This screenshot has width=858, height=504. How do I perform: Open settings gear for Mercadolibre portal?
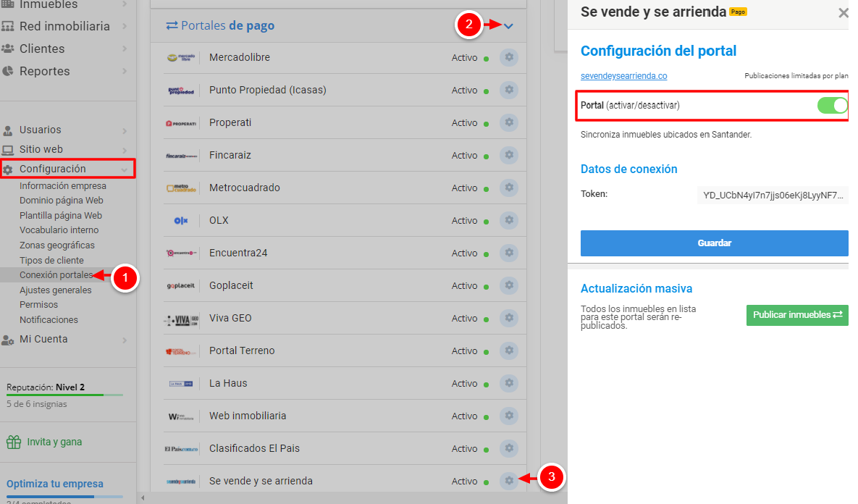pyautogui.click(x=509, y=58)
